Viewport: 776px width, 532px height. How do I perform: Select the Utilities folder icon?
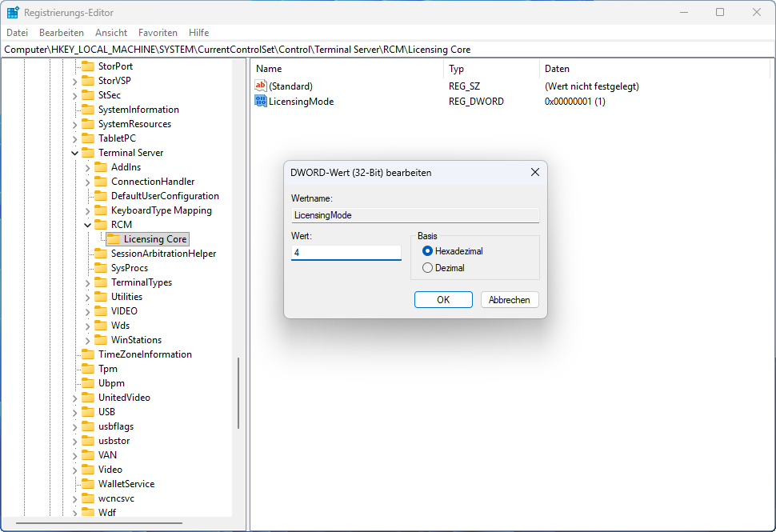coord(101,297)
